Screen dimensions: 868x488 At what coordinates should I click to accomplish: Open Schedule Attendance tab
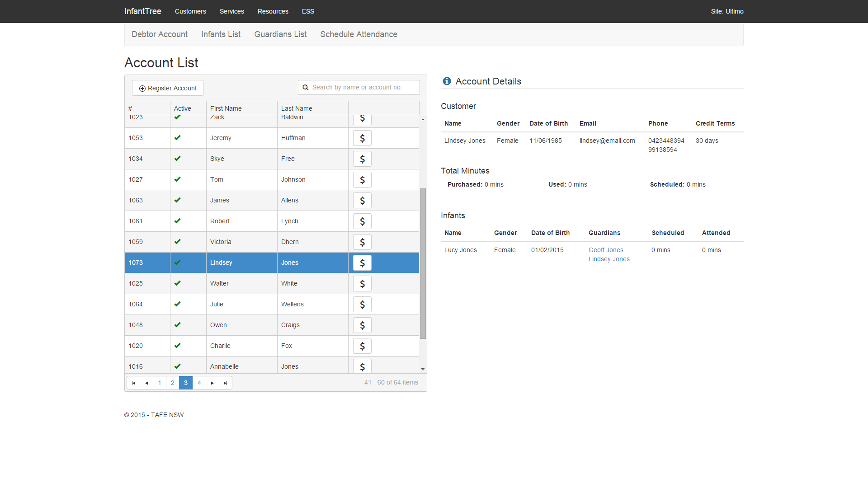click(x=359, y=34)
